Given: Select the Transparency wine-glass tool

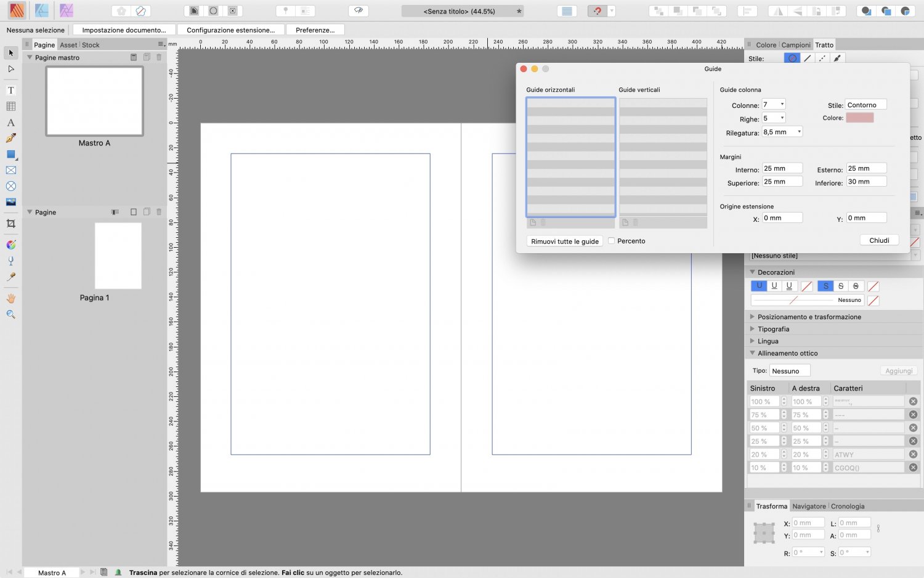Looking at the screenshot, I should click(x=10, y=261).
